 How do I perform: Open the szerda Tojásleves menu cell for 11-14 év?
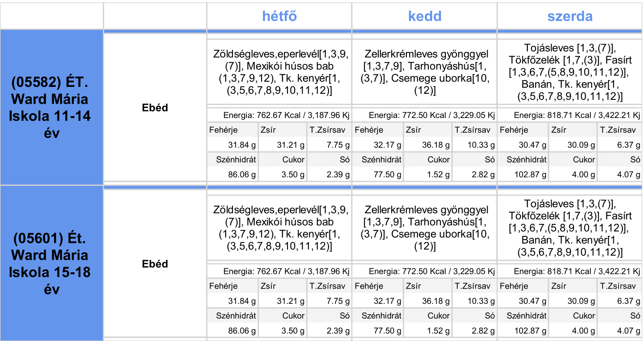point(570,72)
